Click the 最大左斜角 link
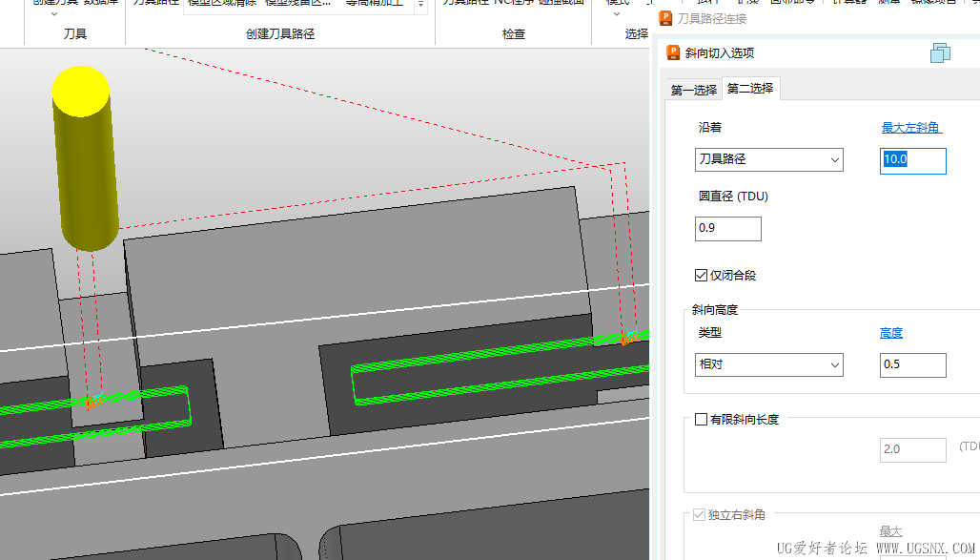980x560 pixels. pyautogui.click(x=910, y=128)
